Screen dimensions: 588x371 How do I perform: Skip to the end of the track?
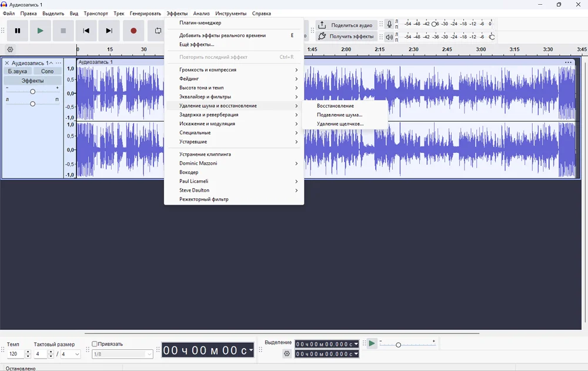[109, 31]
